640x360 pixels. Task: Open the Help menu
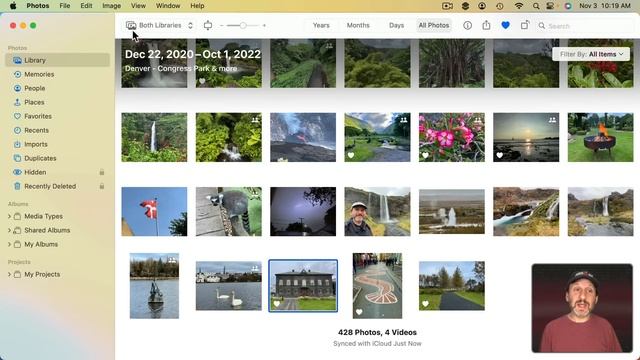point(197,6)
